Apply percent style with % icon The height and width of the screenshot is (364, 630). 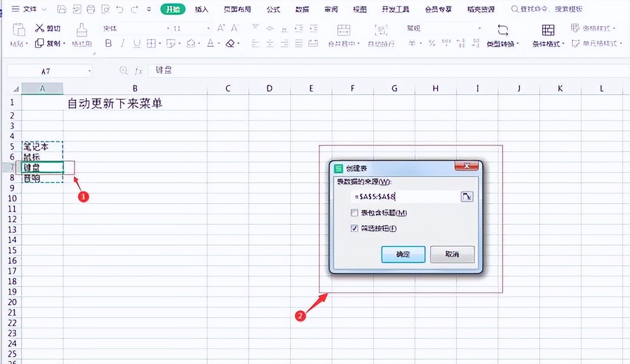tap(432, 43)
